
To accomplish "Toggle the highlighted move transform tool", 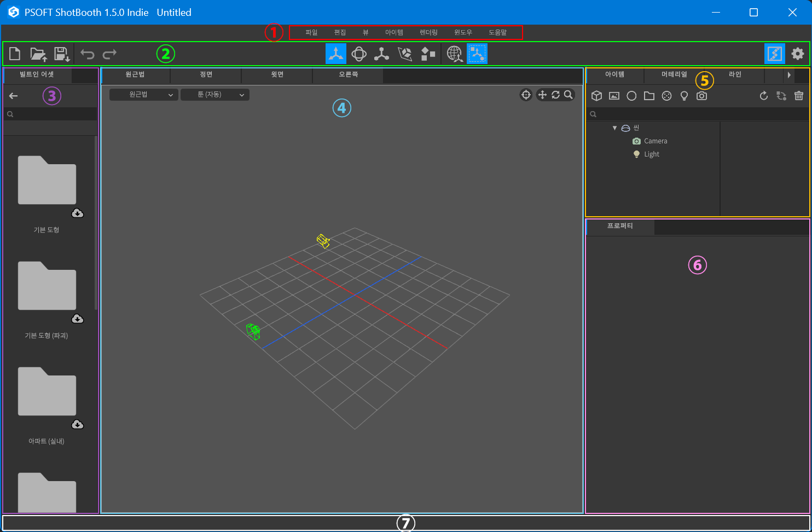I will click(x=335, y=54).
